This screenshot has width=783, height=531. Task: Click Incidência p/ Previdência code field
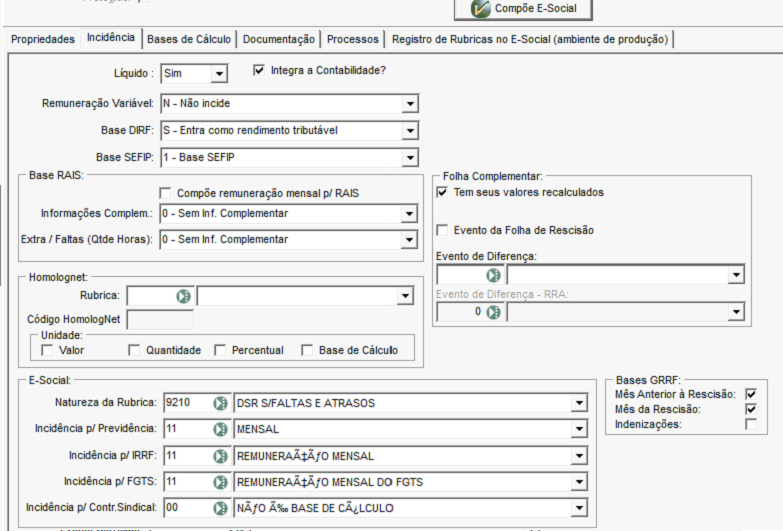tap(188, 429)
